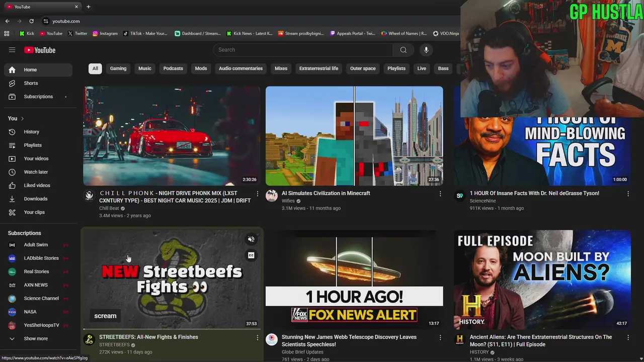The image size is (644, 362).
Task: Select the Podcasts filter chip
Action: (173, 68)
